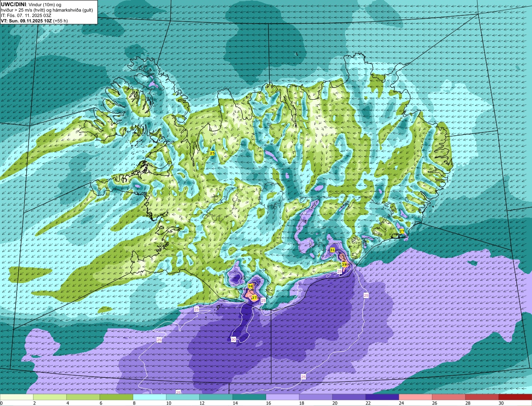Click the legend swatch between 0 and 2
This screenshot has width=532, height=406.
tap(17, 397)
